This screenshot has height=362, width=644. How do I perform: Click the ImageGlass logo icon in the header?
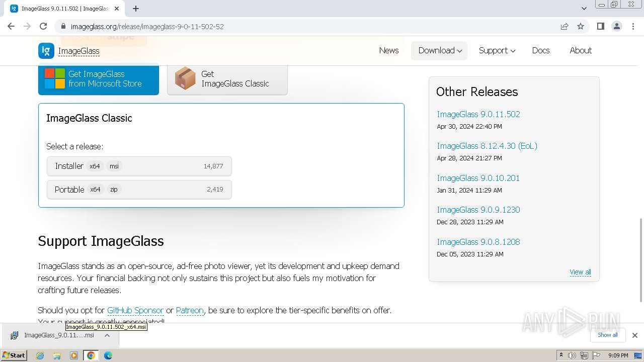[46, 51]
